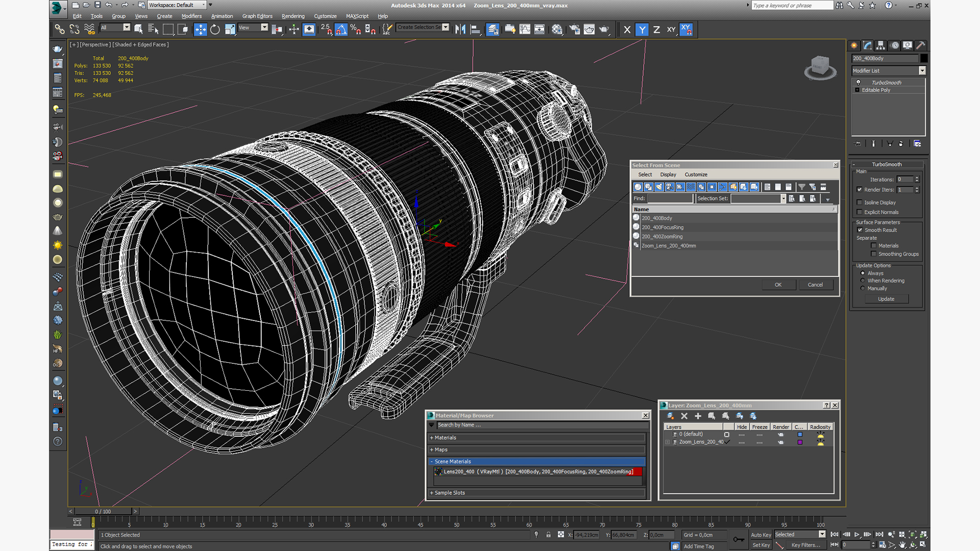Toggle Angle Snap in the toolbar
The height and width of the screenshot is (551, 980).
point(341,29)
